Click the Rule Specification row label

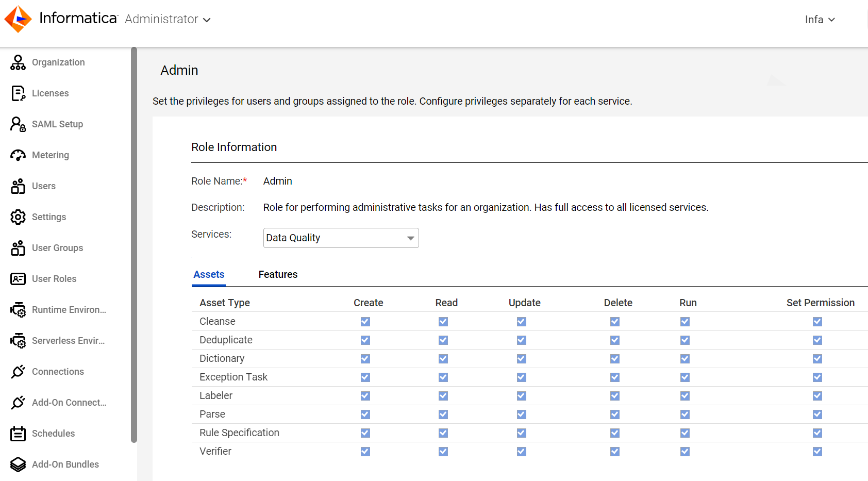coord(240,433)
